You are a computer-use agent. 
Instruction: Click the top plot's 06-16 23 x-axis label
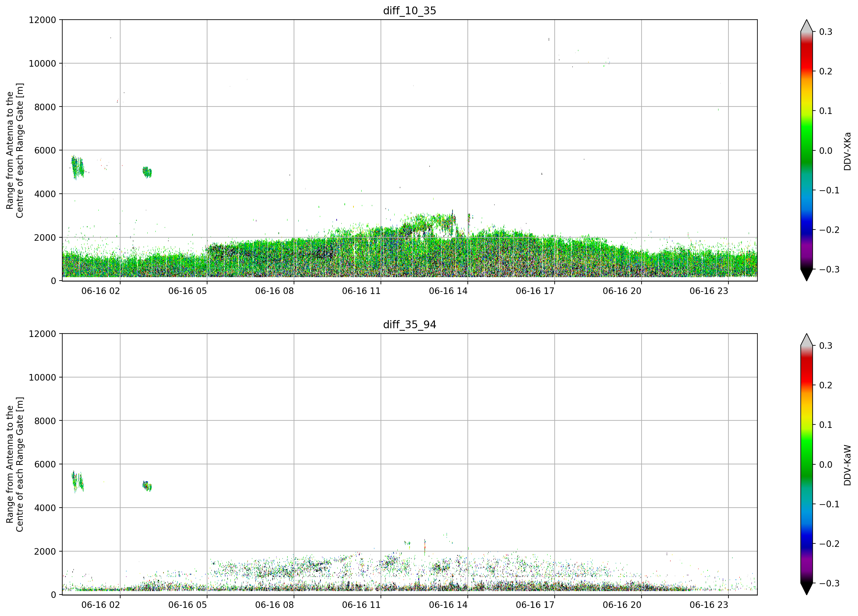point(709,291)
